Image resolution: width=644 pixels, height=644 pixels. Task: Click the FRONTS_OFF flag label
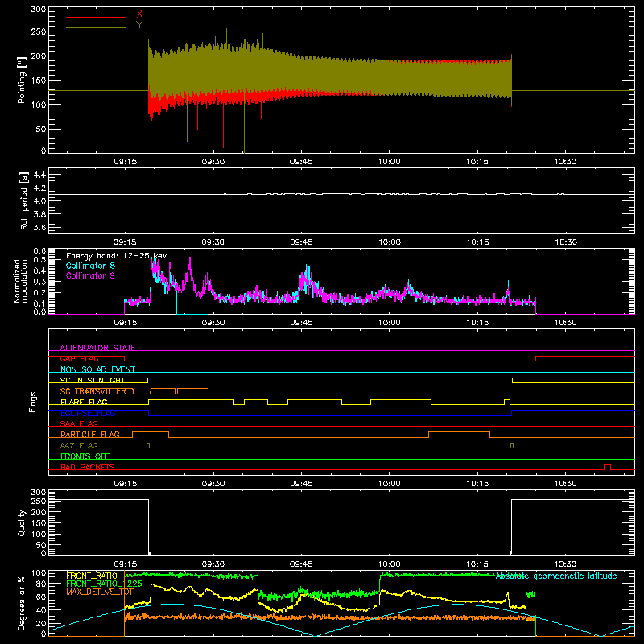[x=85, y=456]
